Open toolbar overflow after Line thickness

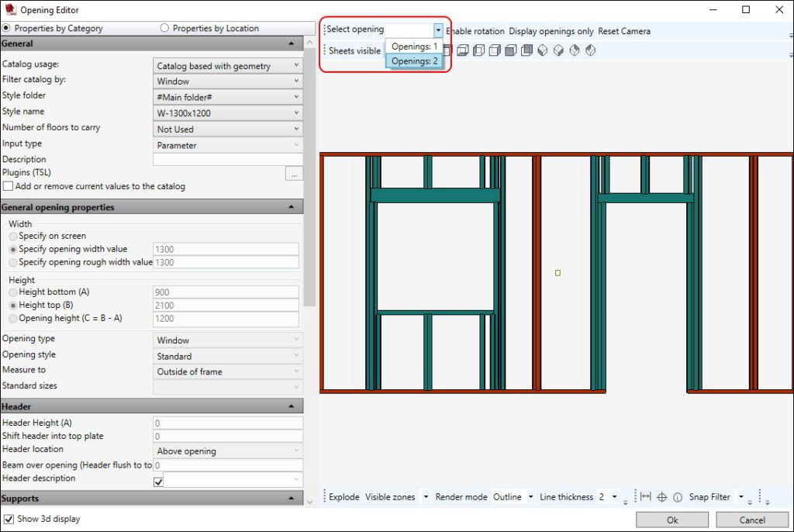(626, 502)
